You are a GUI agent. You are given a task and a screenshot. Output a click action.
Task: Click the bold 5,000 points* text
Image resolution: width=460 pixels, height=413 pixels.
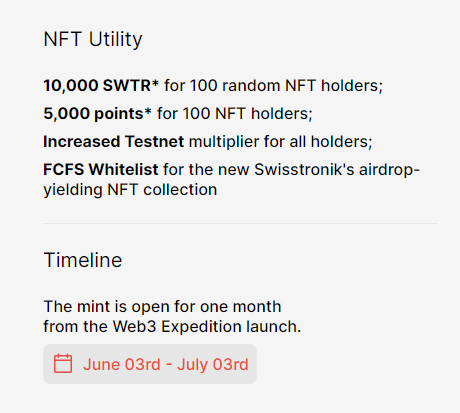coord(97,114)
